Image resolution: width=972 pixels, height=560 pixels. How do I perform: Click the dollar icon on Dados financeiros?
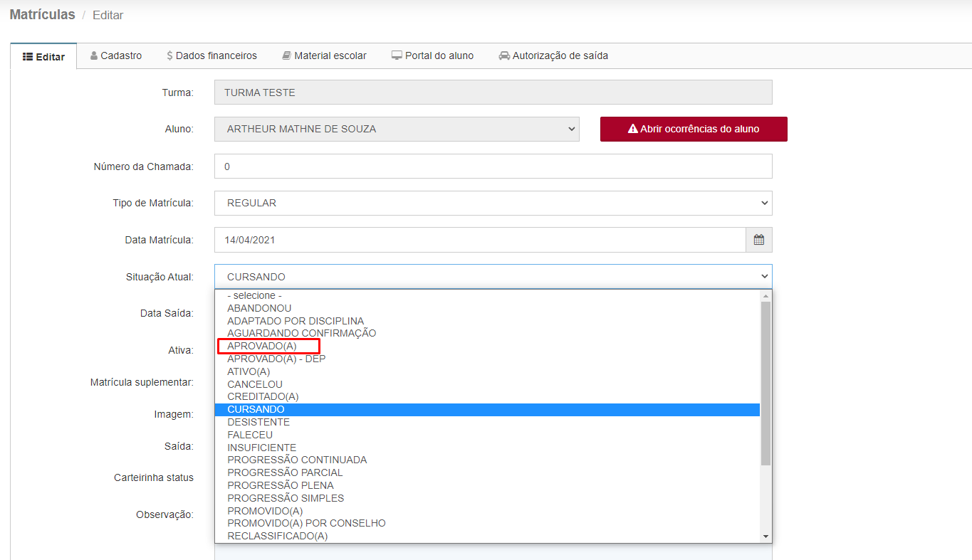click(169, 56)
